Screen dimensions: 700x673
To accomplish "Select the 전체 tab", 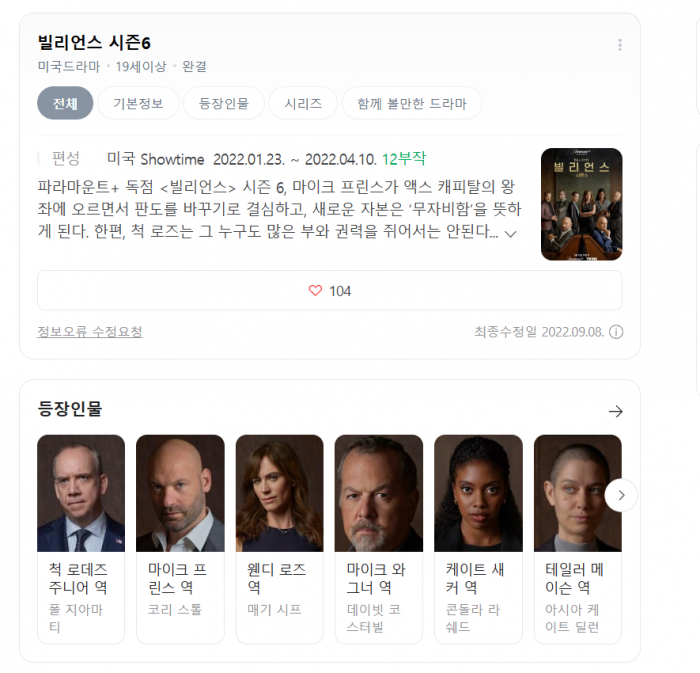I will click(65, 103).
